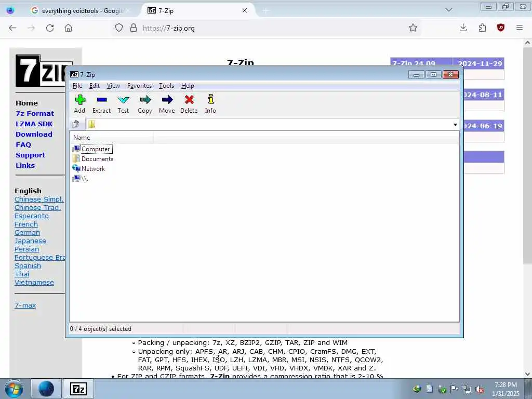This screenshot has width=532, height=399.
Task: Reload the current page
Action: click(x=50, y=28)
